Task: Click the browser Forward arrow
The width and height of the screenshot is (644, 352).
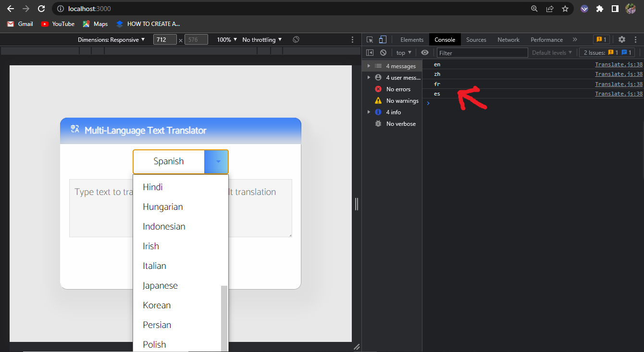Action: coord(26,9)
